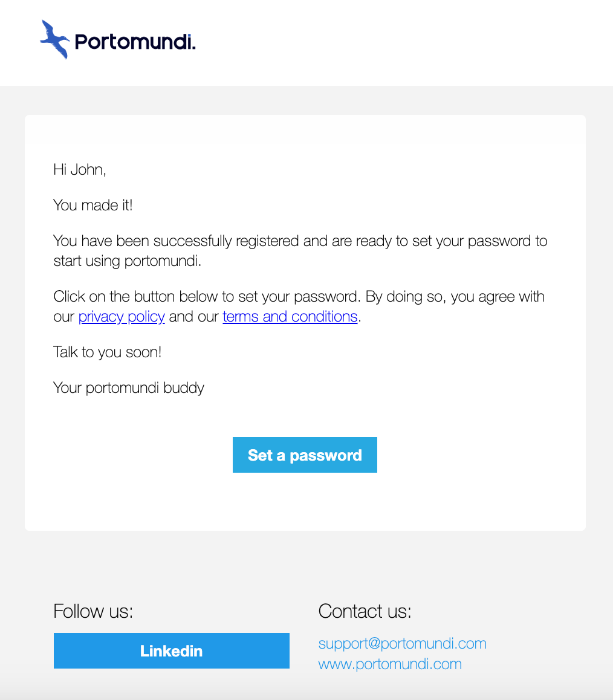Email support@portomundi.com via the link
613x700 pixels.
click(x=402, y=644)
